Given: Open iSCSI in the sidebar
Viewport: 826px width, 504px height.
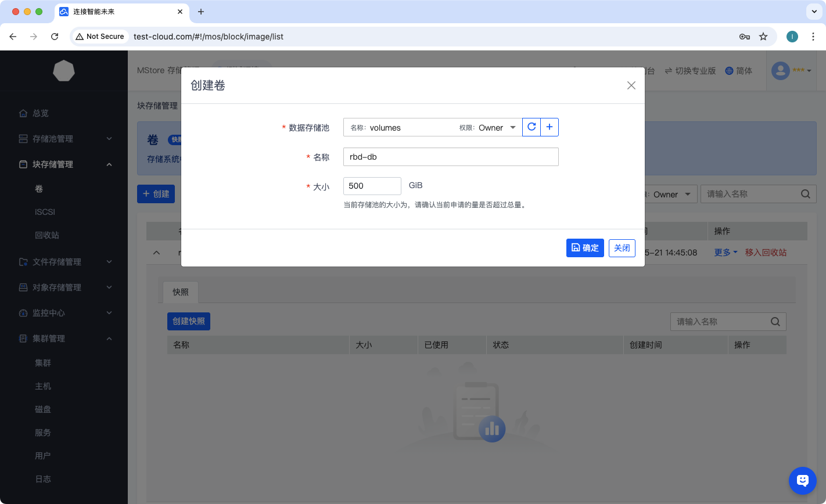Looking at the screenshot, I should [45, 212].
